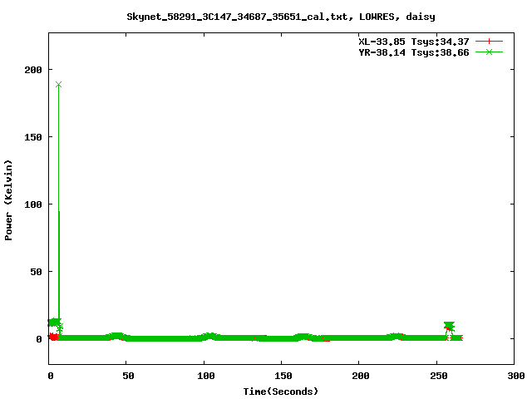Screen dimensions: 532x399
Task: Click the plot title Skynet_58291_3C147 text
Action: [281, 17]
